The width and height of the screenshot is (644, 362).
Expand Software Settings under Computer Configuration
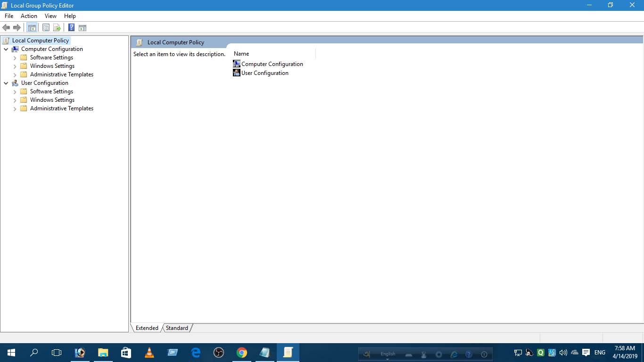pyautogui.click(x=15, y=58)
